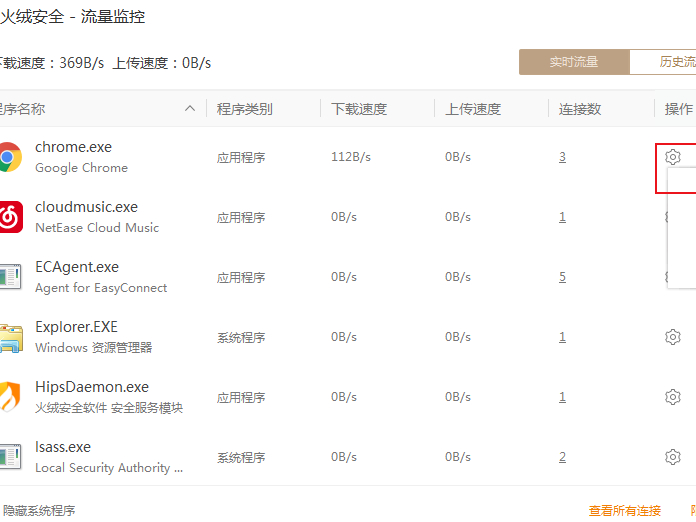Click chrome.exe download speed 112B/s

351,157
